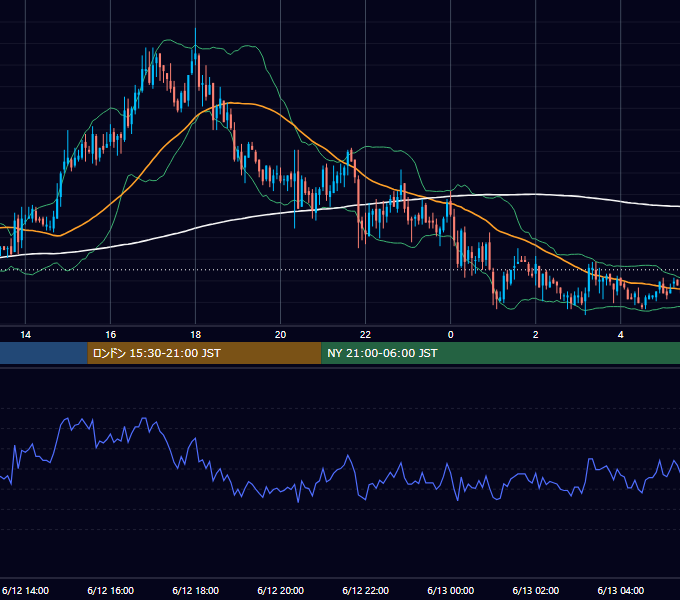Click the white long-term moving average line
This screenshot has width=680, height=600.
click(x=340, y=207)
